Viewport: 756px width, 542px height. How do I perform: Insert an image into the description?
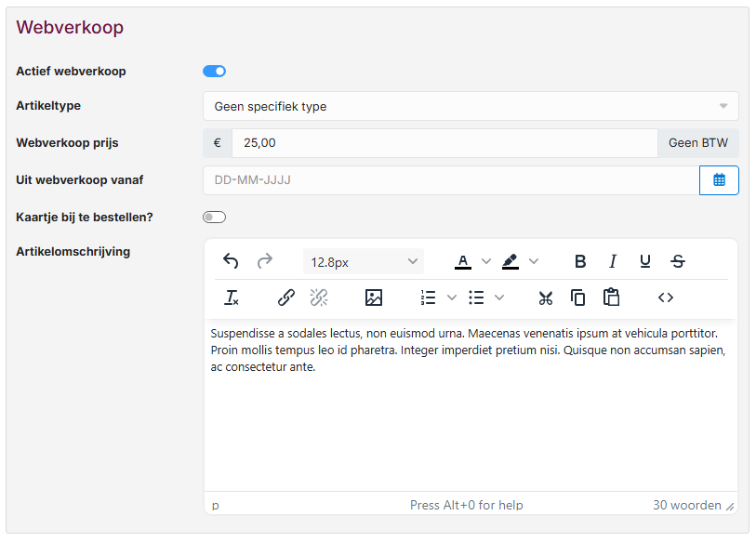point(374,297)
